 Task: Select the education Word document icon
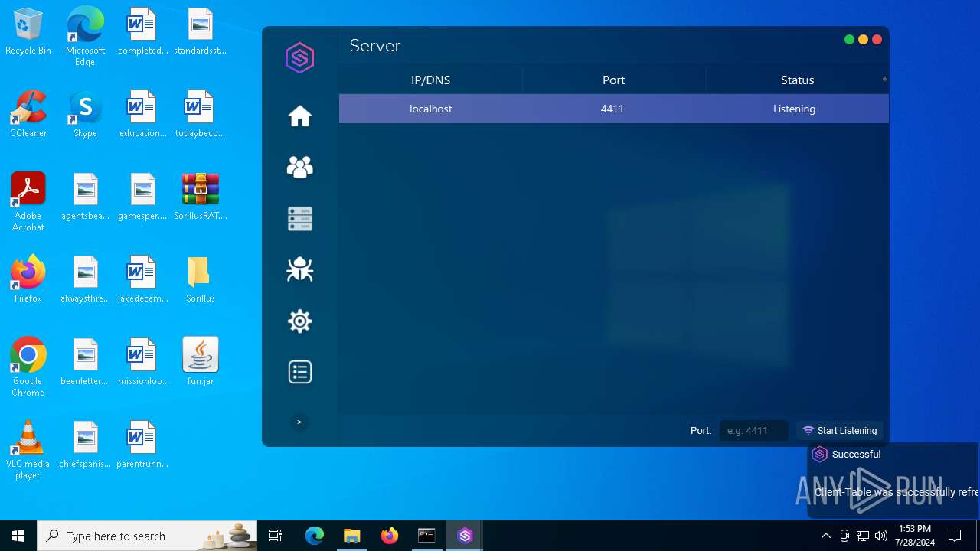coord(142,114)
